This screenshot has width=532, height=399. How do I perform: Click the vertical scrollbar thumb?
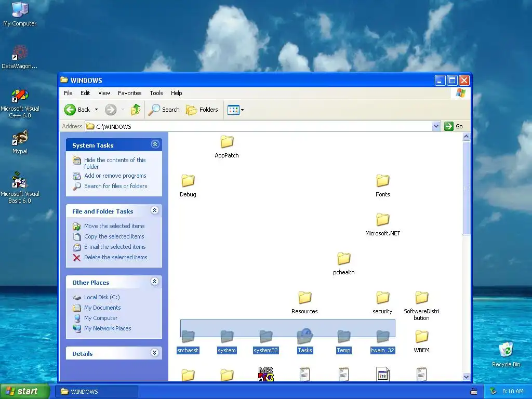coord(466,188)
